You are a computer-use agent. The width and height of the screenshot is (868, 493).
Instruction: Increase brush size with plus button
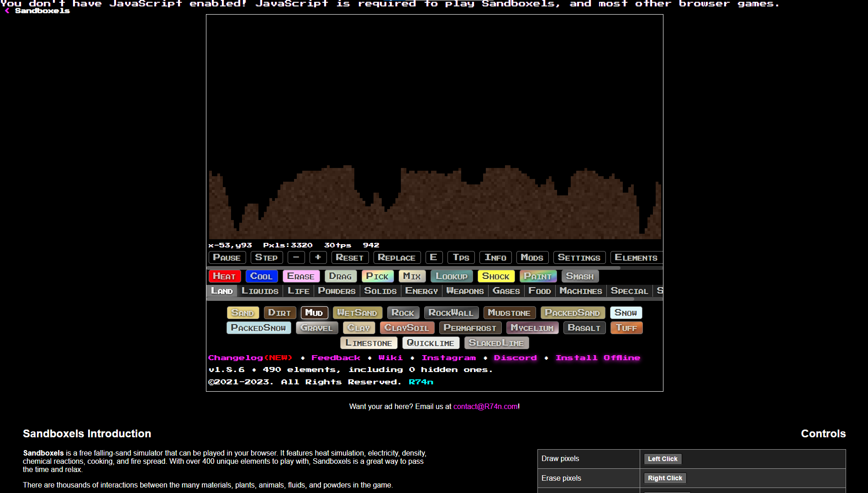[x=318, y=257]
